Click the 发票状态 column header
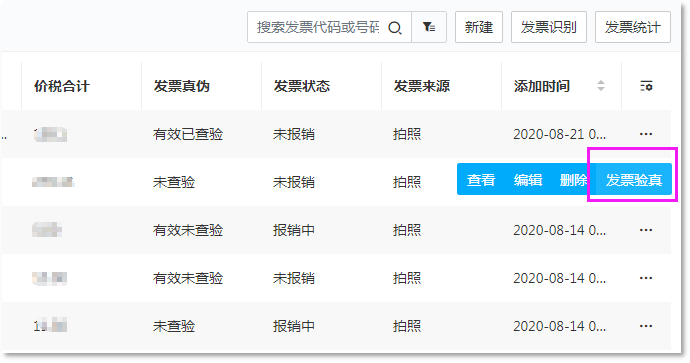This screenshot has width=690, height=363. [x=302, y=86]
